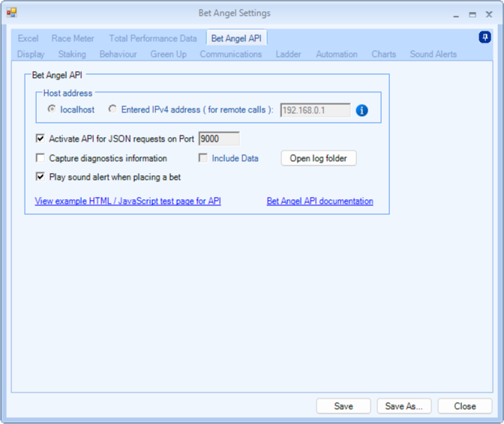Open the Charts tab
The image size is (504, 424).
[383, 54]
